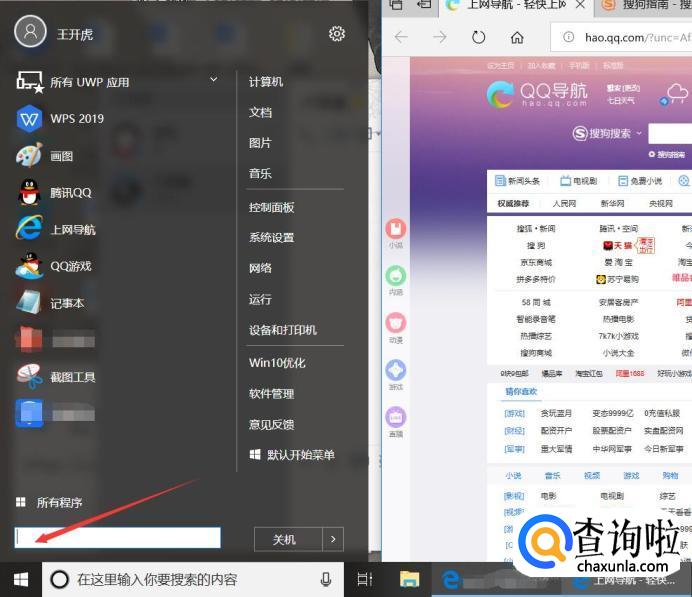Click the 关机 shutdown button
Screen dimensions: 692x597
pos(288,539)
